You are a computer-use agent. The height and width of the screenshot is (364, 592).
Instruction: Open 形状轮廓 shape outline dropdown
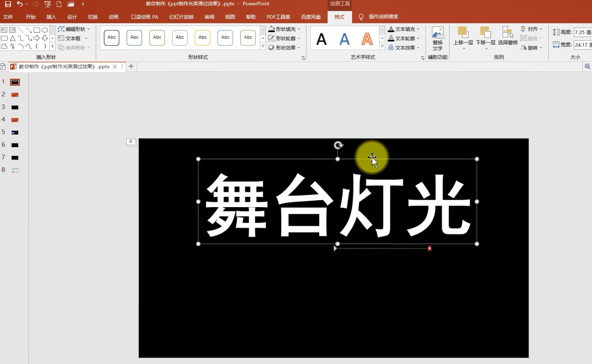[x=285, y=38]
